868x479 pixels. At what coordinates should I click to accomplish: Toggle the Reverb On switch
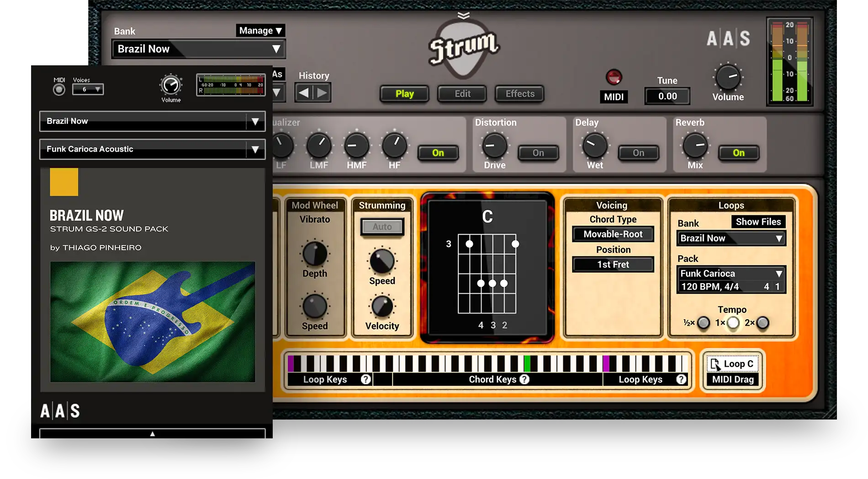(x=738, y=153)
